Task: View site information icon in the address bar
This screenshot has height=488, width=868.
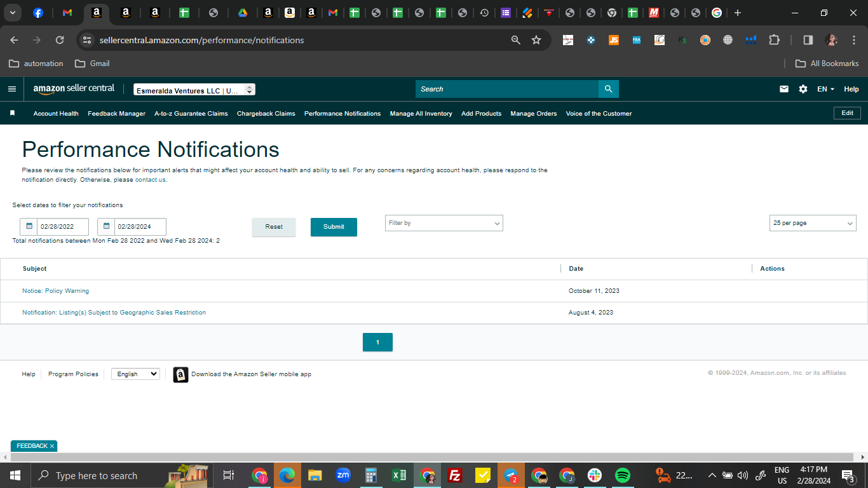Action: pos(87,40)
